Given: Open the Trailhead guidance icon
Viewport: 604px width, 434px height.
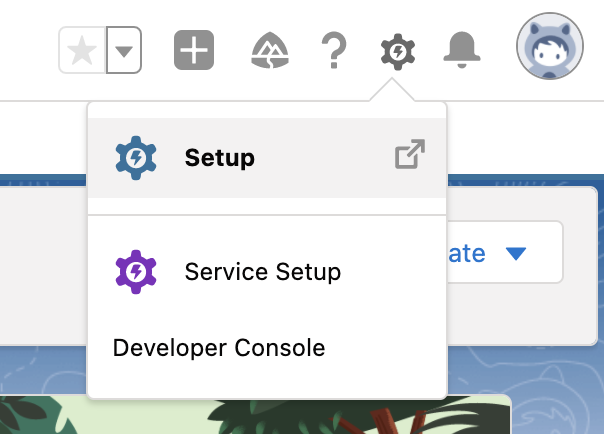Looking at the screenshot, I should (x=270, y=50).
